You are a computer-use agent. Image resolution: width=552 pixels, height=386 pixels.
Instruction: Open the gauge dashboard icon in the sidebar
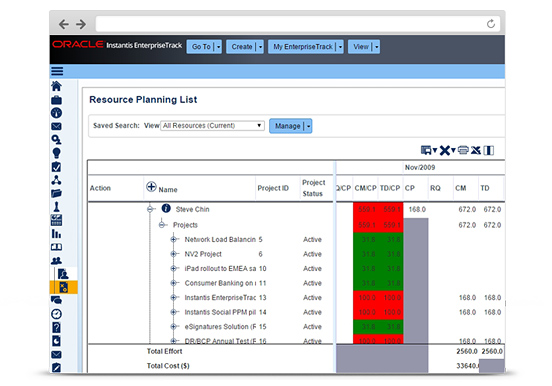pos(56,113)
